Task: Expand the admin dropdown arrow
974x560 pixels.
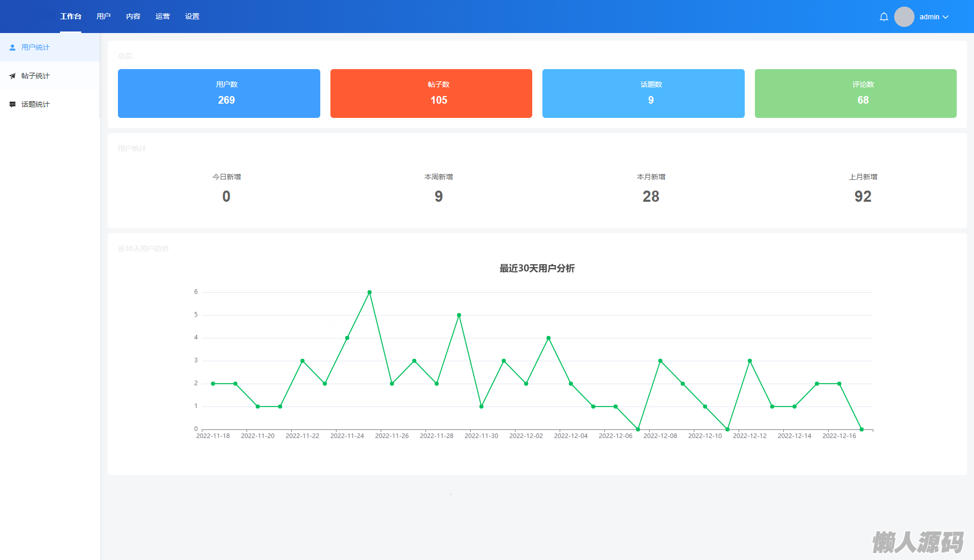Action: coord(946,17)
